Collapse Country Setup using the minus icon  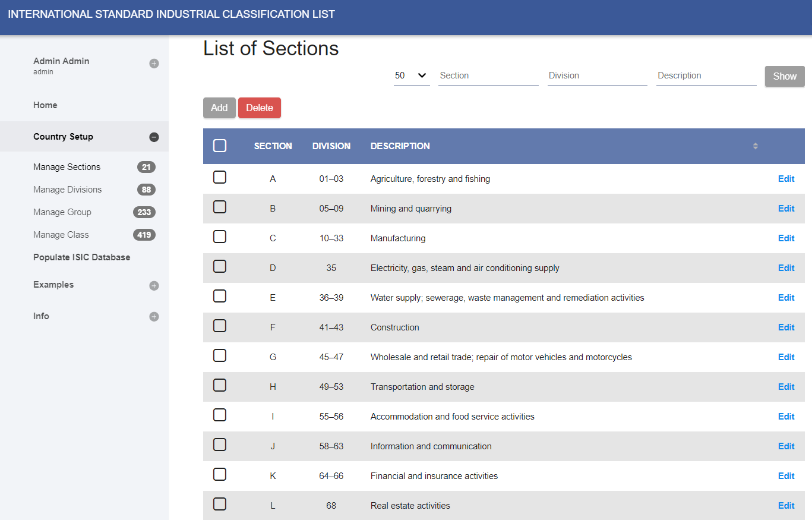point(154,137)
